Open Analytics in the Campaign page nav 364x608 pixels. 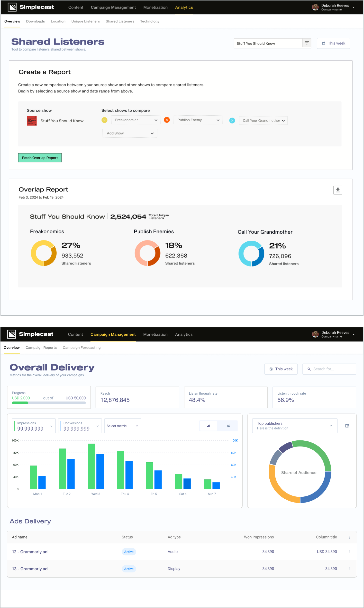coord(184,334)
